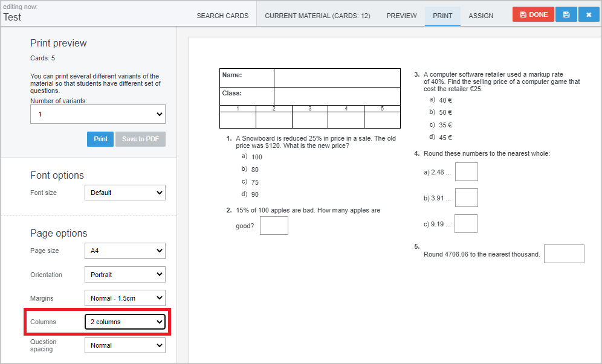Viewport: 602px width, 364px height.
Task: Click question 3 computer software retailer text
Action: [502, 81]
